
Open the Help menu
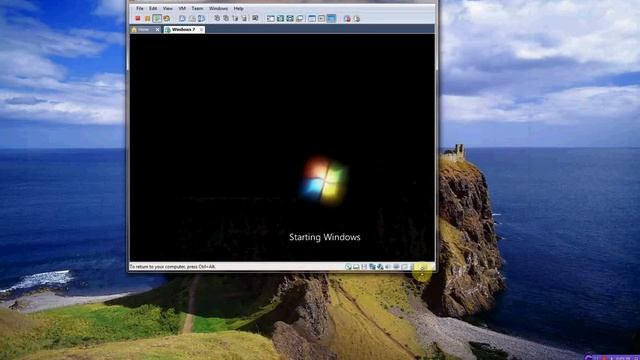pos(238,8)
